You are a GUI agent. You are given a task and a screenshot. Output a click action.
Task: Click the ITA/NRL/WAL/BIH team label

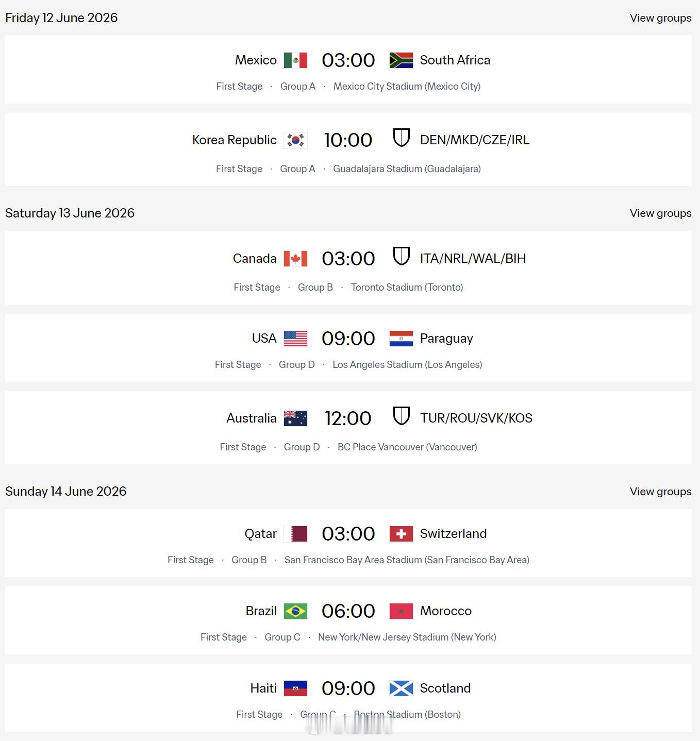473,259
